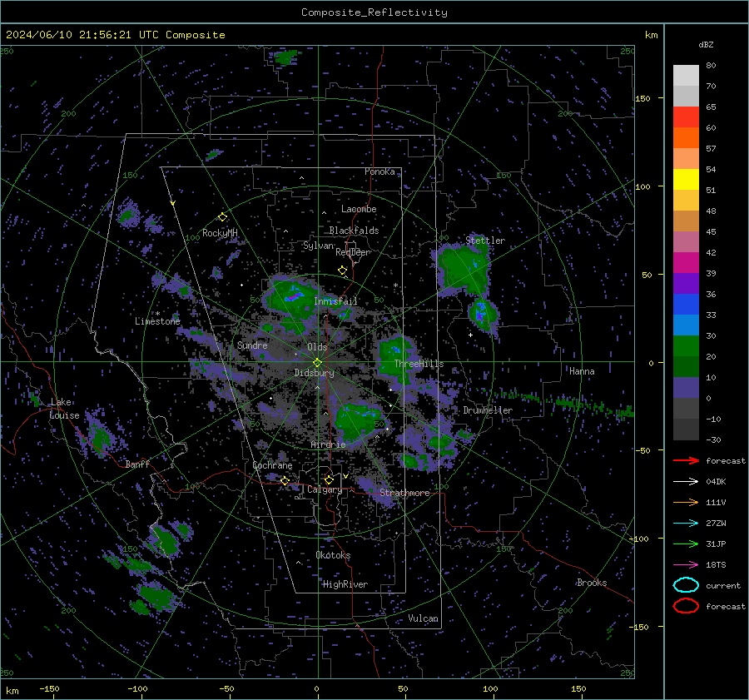
Task: Click the Ponoka city label
Action: click(x=379, y=171)
